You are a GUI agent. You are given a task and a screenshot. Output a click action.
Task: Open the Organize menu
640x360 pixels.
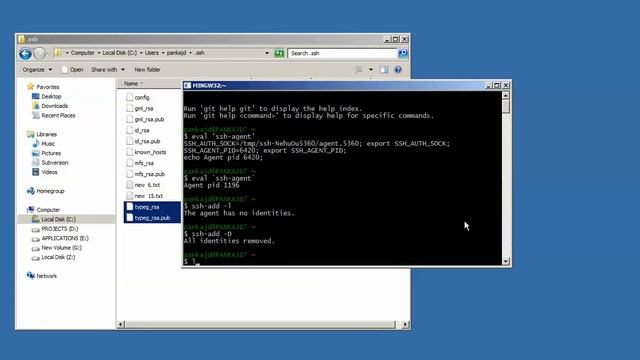tap(37, 70)
